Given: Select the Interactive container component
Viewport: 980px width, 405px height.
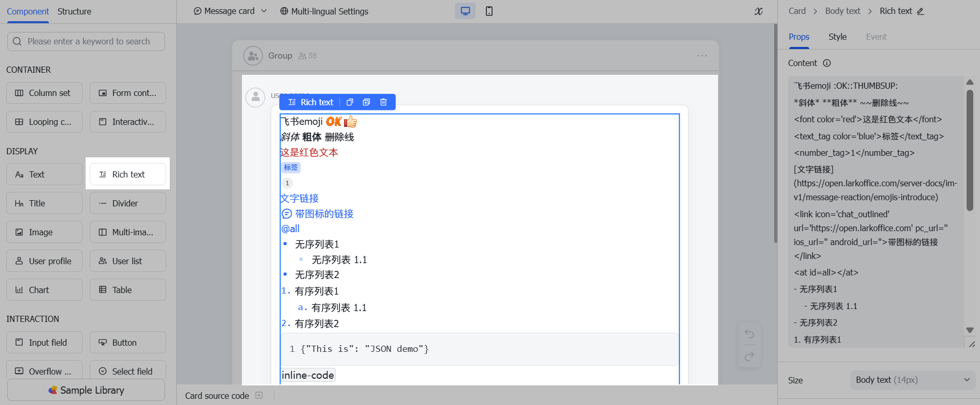Looking at the screenshot, I should tap(128, 122).
